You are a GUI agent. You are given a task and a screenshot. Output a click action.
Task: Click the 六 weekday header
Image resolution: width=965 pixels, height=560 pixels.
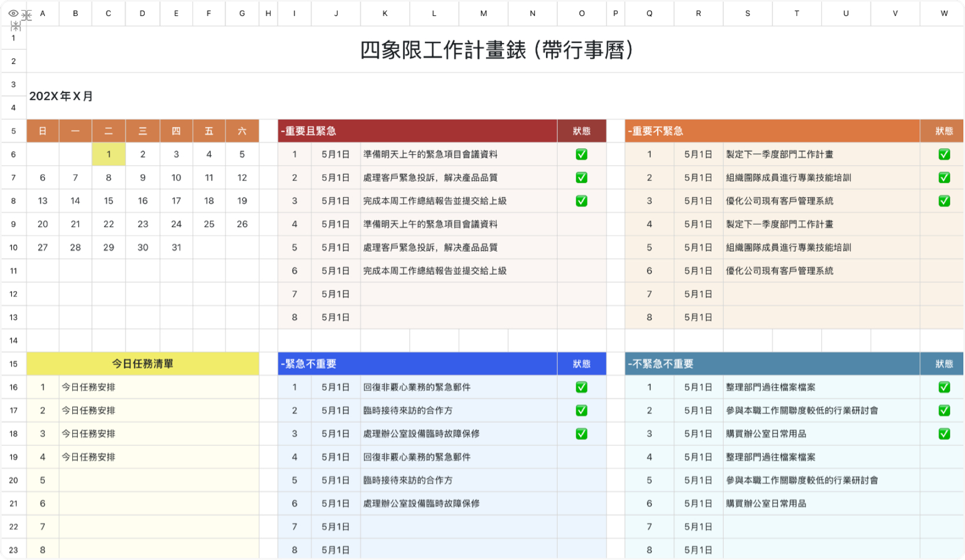242,131
